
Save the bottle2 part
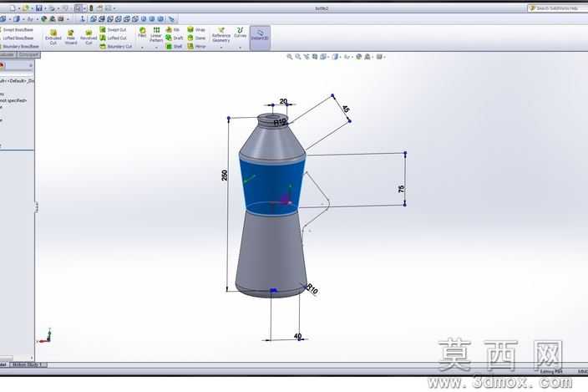(39, 8)
